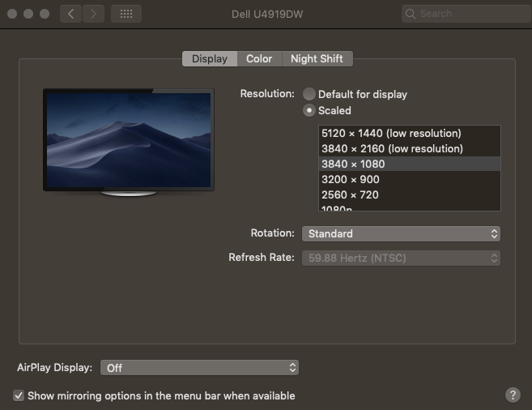Select the 3200 × 900 resolution

[410, 179]
